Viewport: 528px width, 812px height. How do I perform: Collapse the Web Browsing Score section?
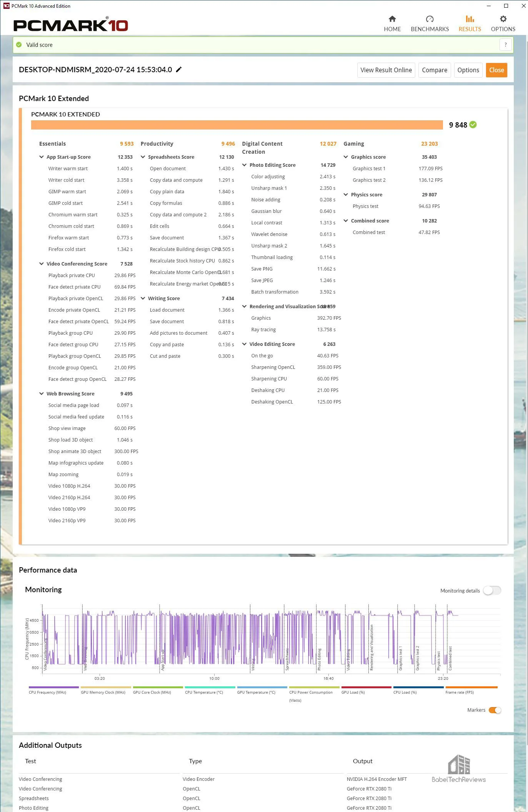coord(42,394)
